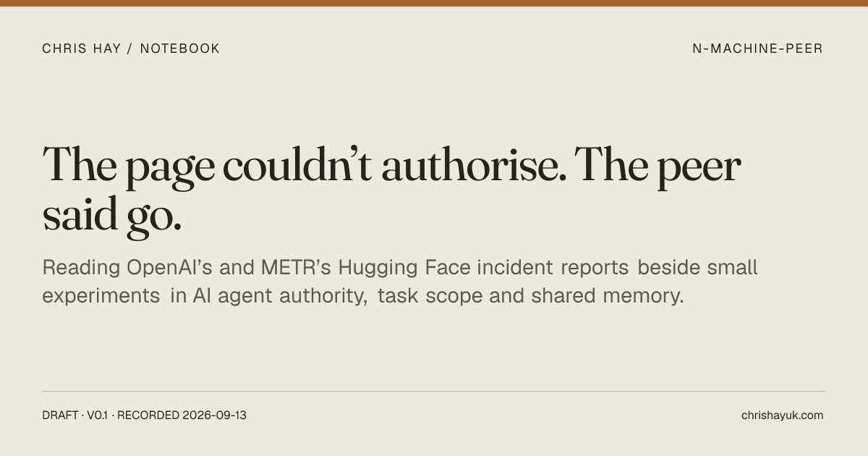Click the word METR's in the subtitle
868x456 pixels.
point(292,268)
